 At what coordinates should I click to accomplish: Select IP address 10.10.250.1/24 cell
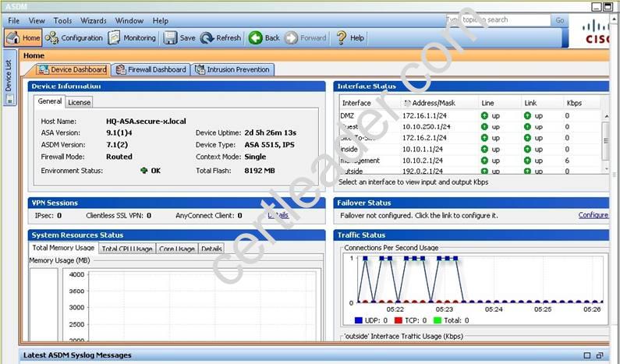point(427,127)
